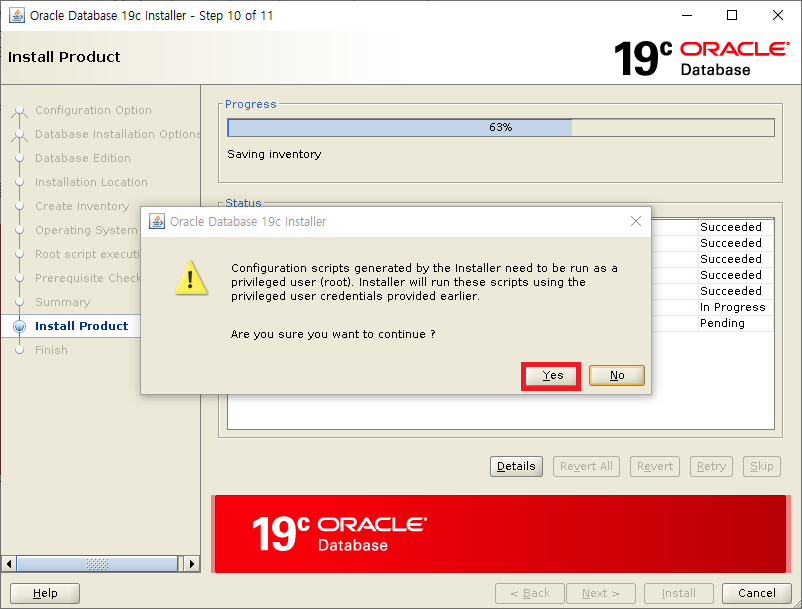Screen dimensions: 802x609
Task: Minimize the installer window
Action: tap(687, 15)
